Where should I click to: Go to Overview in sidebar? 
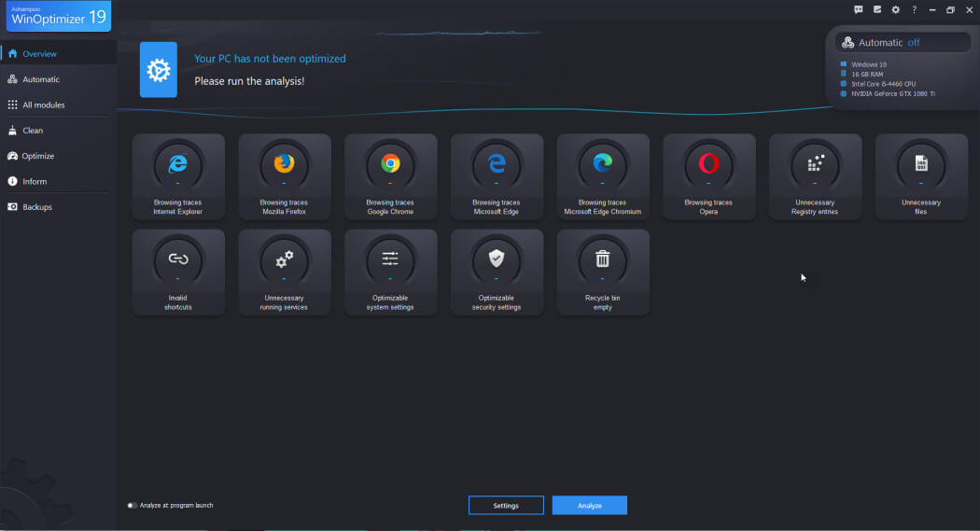pos(58,54)
